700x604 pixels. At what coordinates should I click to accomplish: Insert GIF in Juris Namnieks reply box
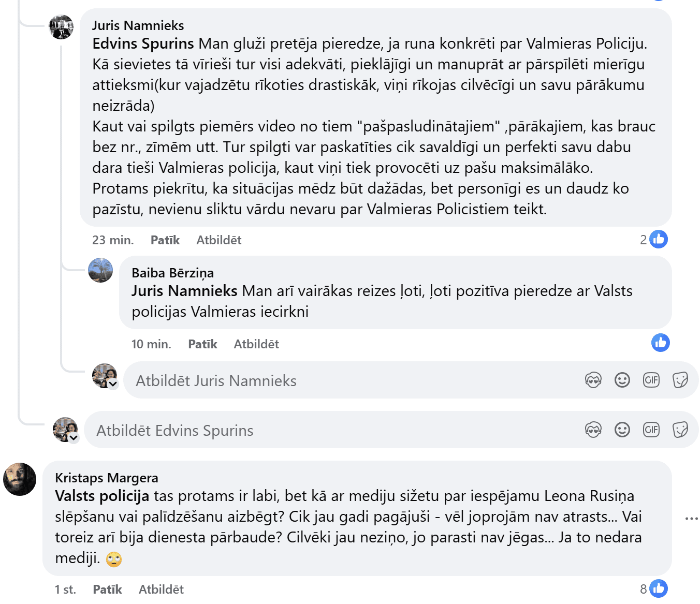[651, 380]
